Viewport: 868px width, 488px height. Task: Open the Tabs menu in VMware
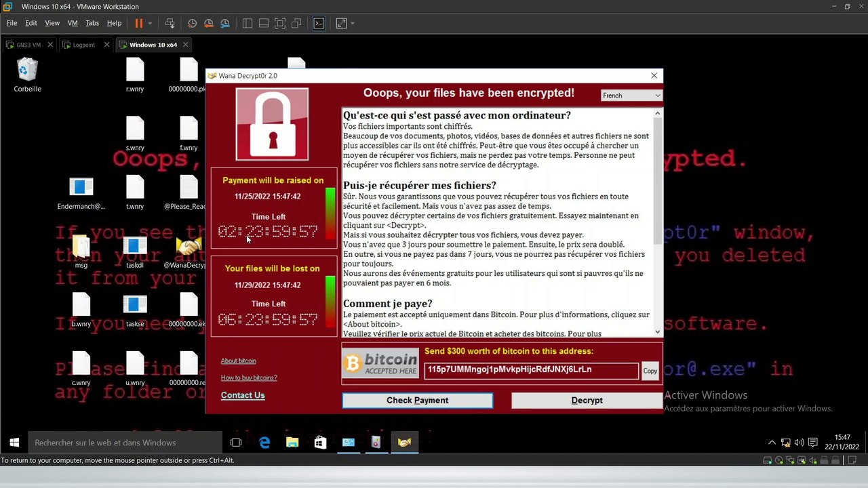(92, 23)
